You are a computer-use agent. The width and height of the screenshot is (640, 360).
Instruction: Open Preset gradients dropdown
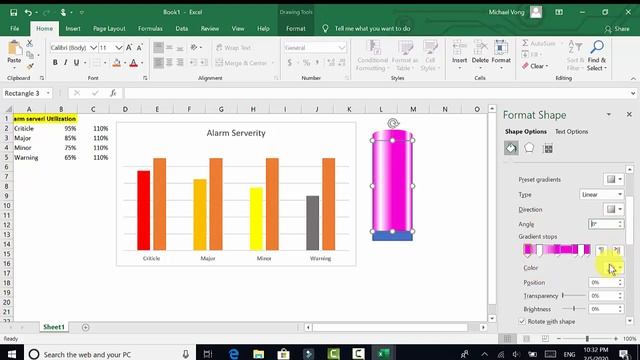[613, 179]
